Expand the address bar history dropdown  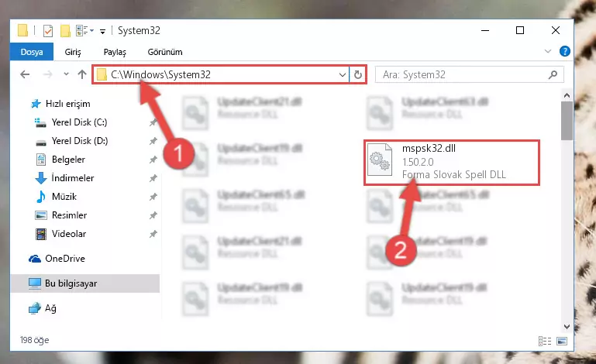pyautogui.click(x=342, y=75)
